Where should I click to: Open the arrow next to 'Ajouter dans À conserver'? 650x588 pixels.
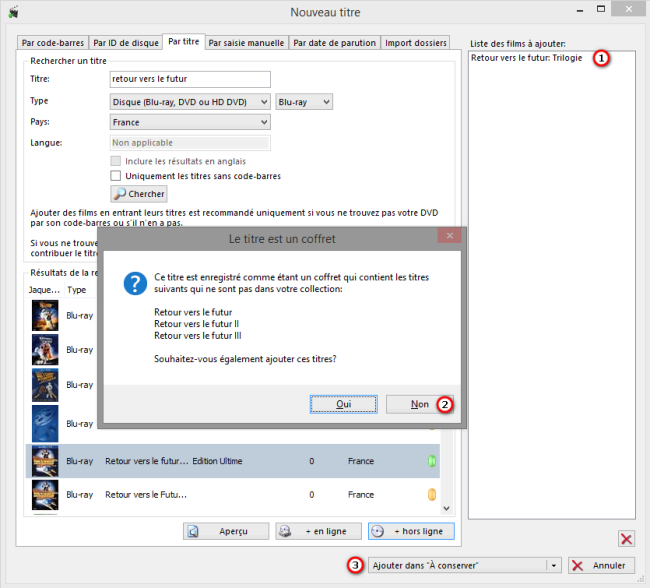[x=554, y=565]
